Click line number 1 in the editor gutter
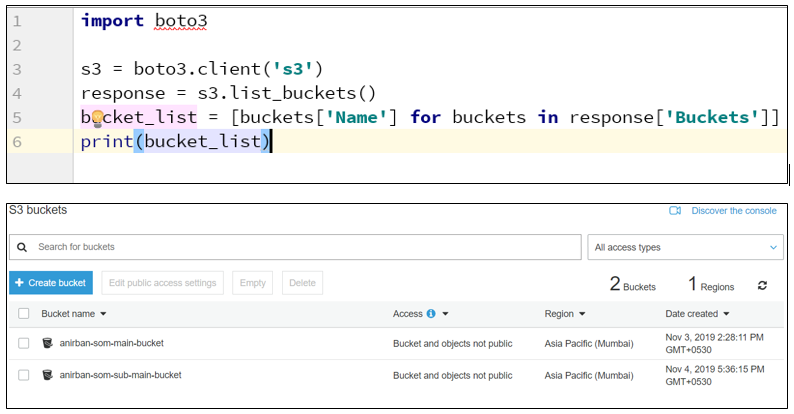 [17, 21]
